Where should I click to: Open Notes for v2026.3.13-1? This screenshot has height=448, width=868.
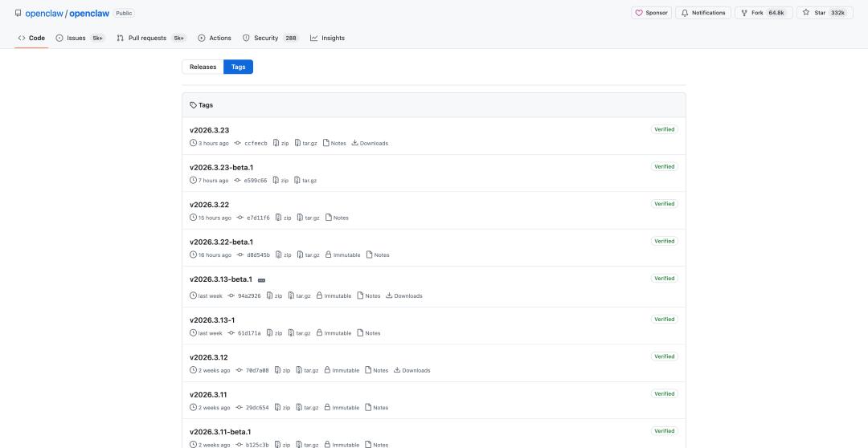(369, 333)
